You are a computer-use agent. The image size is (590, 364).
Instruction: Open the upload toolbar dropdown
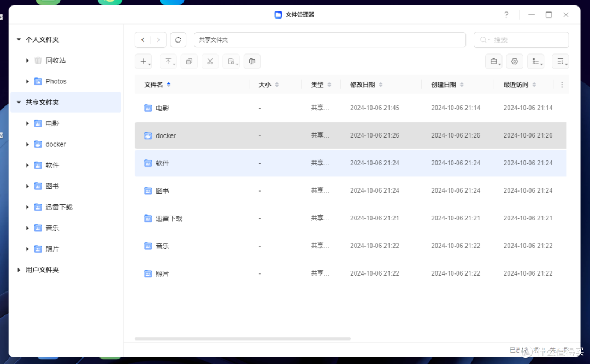168,61
